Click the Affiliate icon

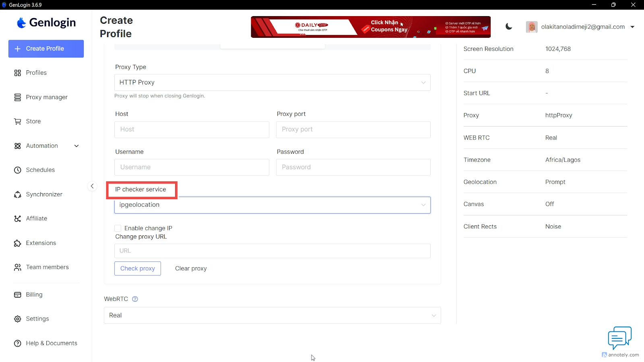(17, 219)
